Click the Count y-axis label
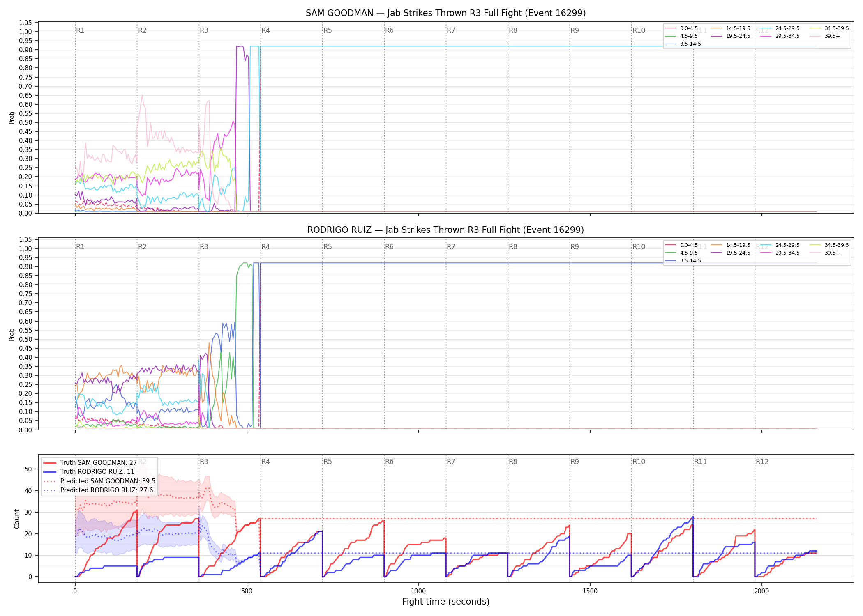 tap(17, 519)
